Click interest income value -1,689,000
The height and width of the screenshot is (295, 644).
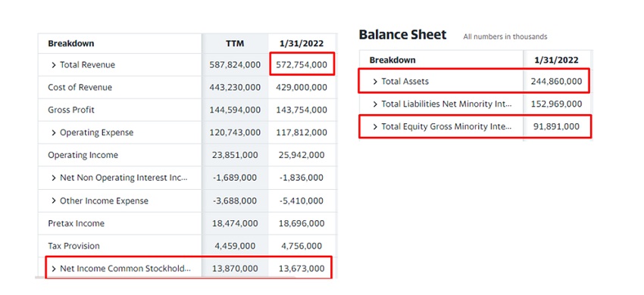tap(235, 178)
